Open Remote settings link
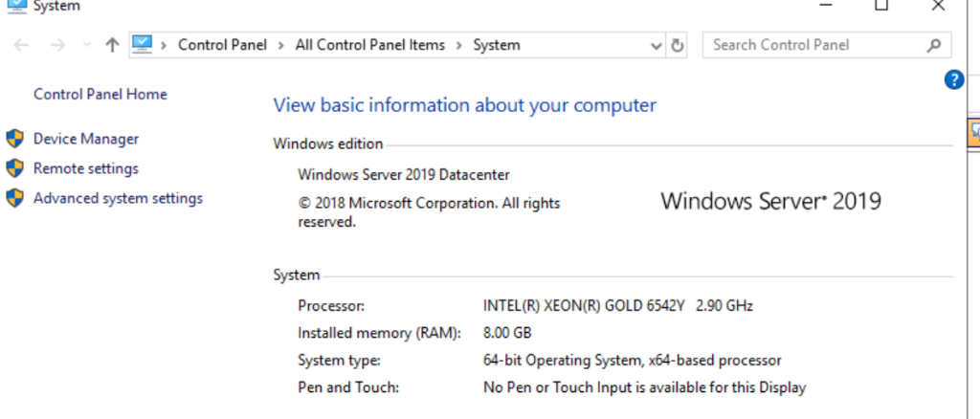This screenshot has height=419, width=980. [86, 168]
